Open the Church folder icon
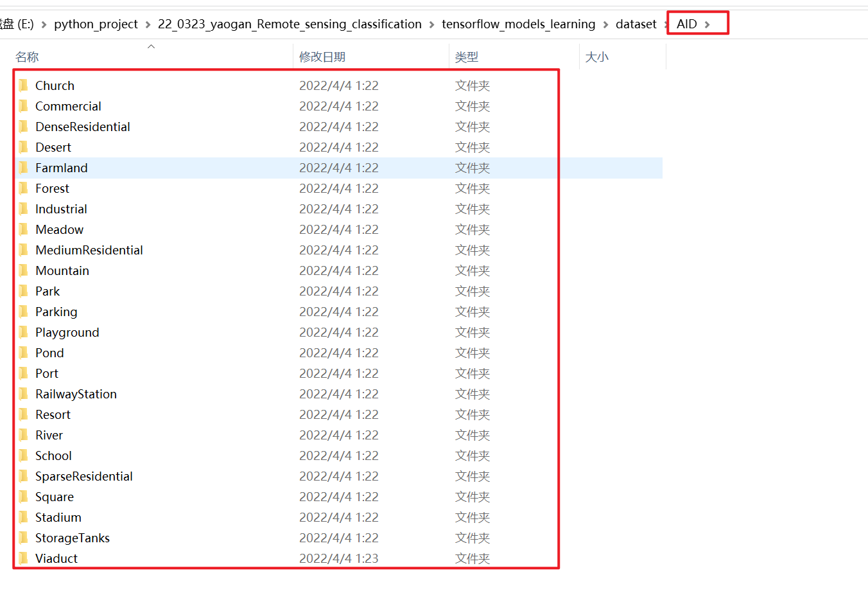This screenshot has height=602, width=868. click(x=23, y=85)
